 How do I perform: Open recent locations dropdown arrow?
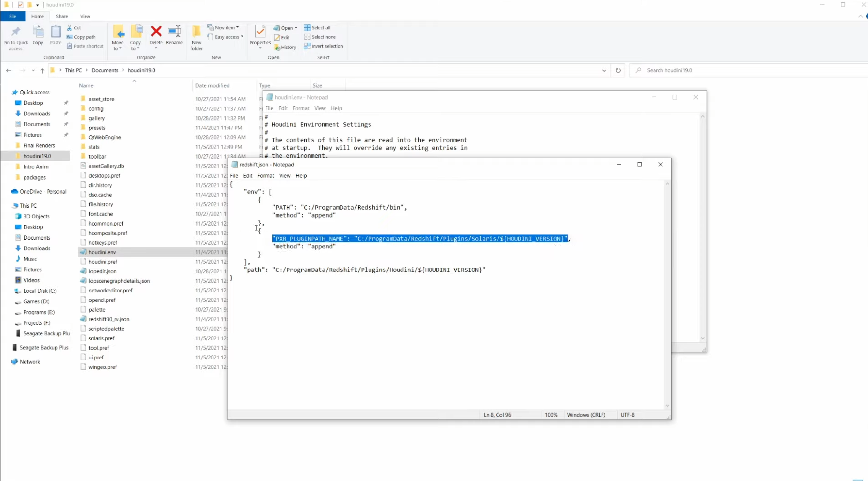[x=33, y=70]
